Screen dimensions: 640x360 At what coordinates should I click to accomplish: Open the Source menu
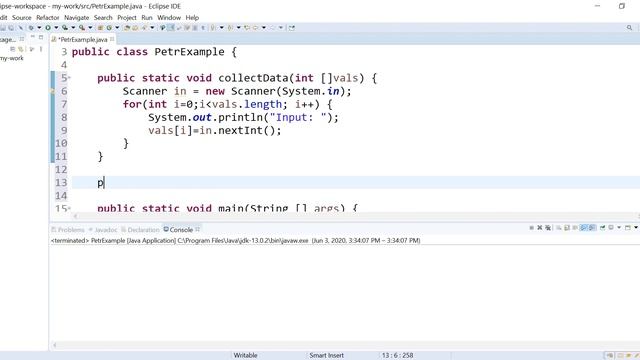click(x=22, y=18)
